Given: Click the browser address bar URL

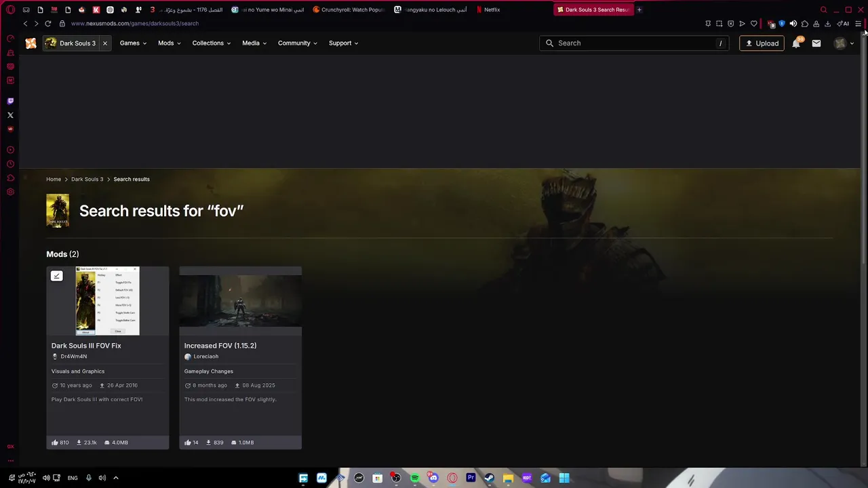Looking at the screenshot, I should (135, 24).
